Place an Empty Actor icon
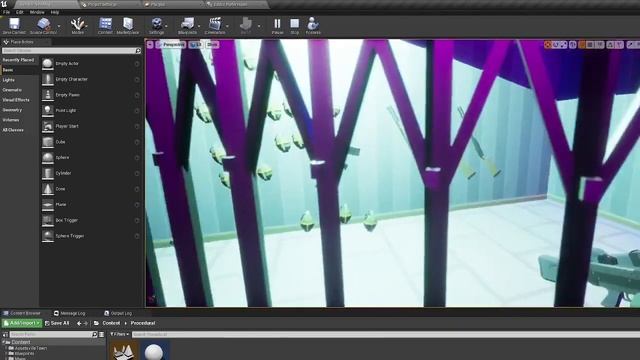Viewport: 640px width, 360px height. [48, 64]
